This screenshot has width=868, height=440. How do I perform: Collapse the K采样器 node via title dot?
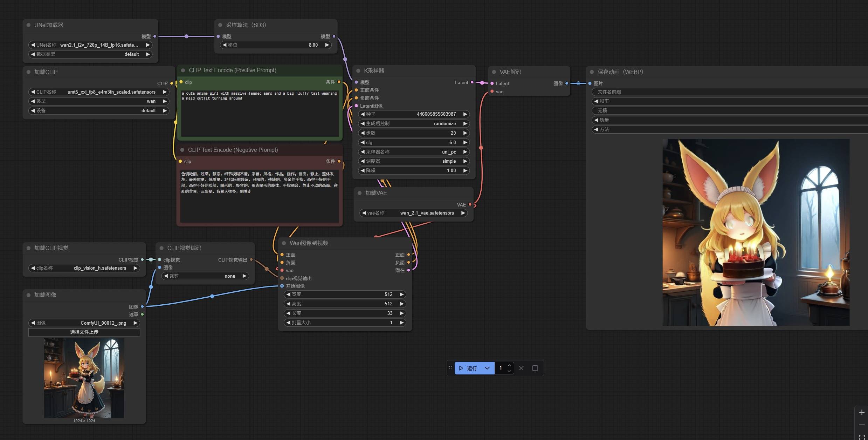(358, 71)
